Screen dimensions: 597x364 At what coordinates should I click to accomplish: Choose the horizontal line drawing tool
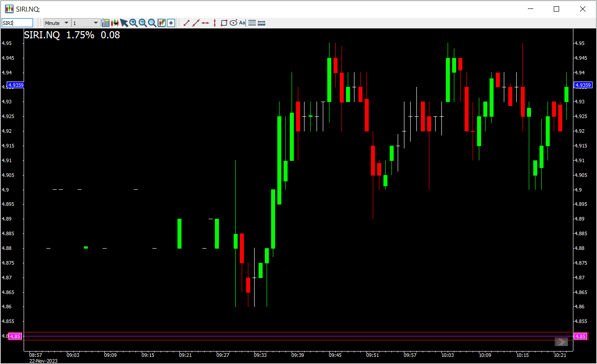[205, 23]
